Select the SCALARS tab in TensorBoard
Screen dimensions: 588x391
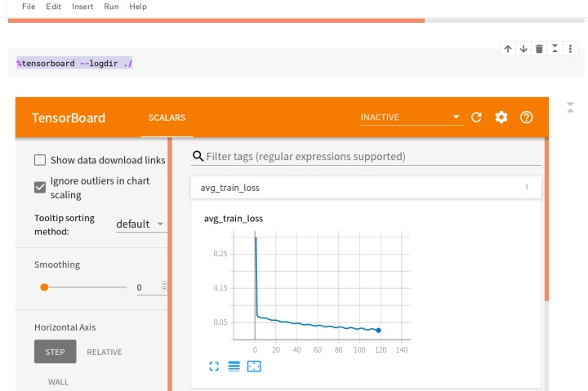(x=167, y=118)
